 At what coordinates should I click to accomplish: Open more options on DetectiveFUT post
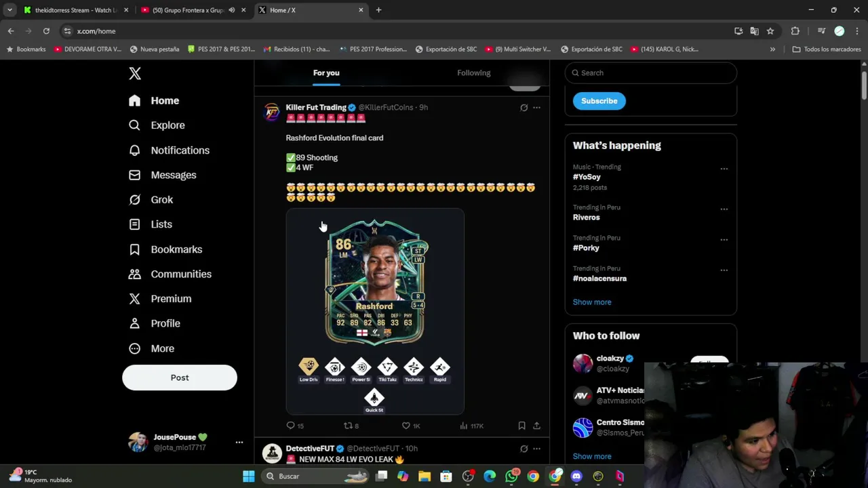tap(536, 449)
